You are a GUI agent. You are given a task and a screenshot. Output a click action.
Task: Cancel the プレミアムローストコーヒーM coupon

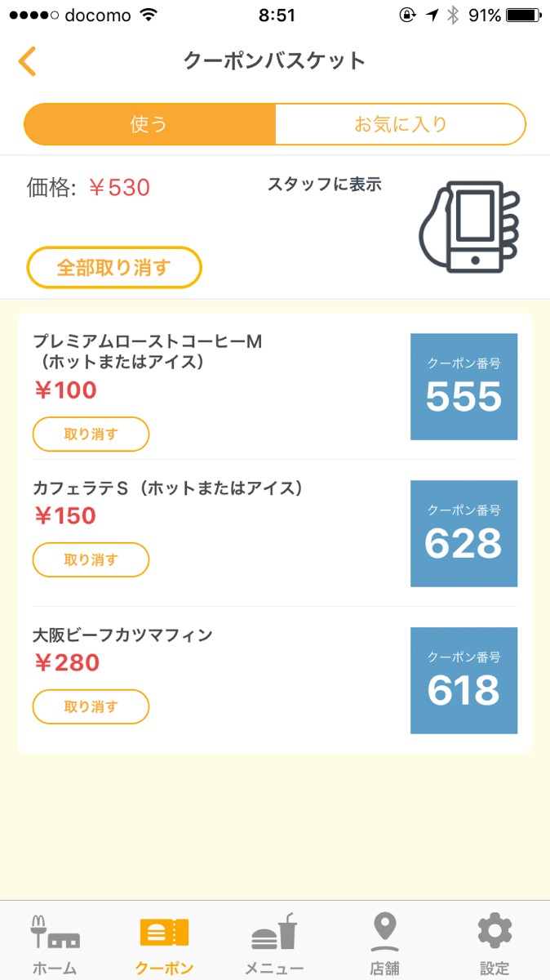click(x=91, y=434)
